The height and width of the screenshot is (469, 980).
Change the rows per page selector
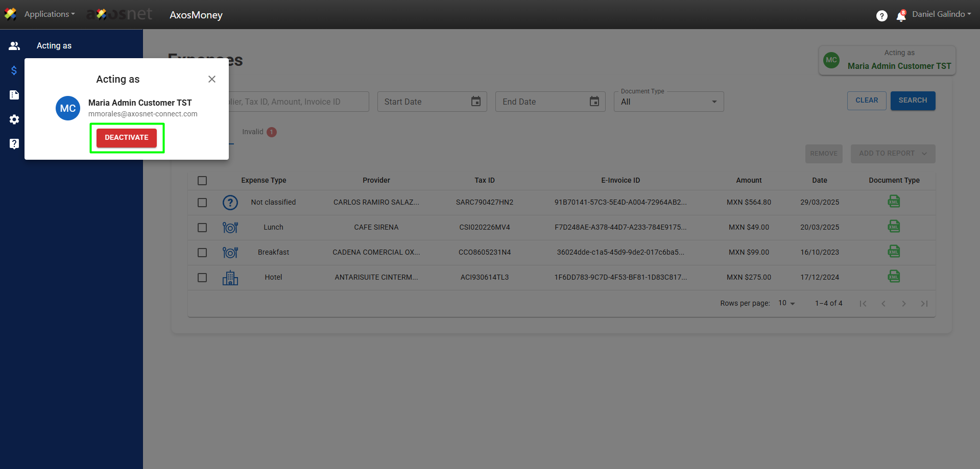786,303
